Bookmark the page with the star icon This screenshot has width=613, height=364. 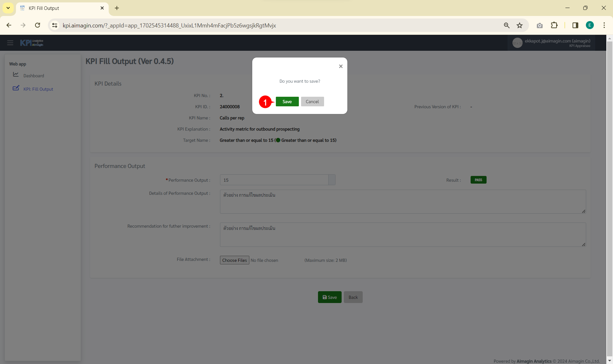[520, 25]
